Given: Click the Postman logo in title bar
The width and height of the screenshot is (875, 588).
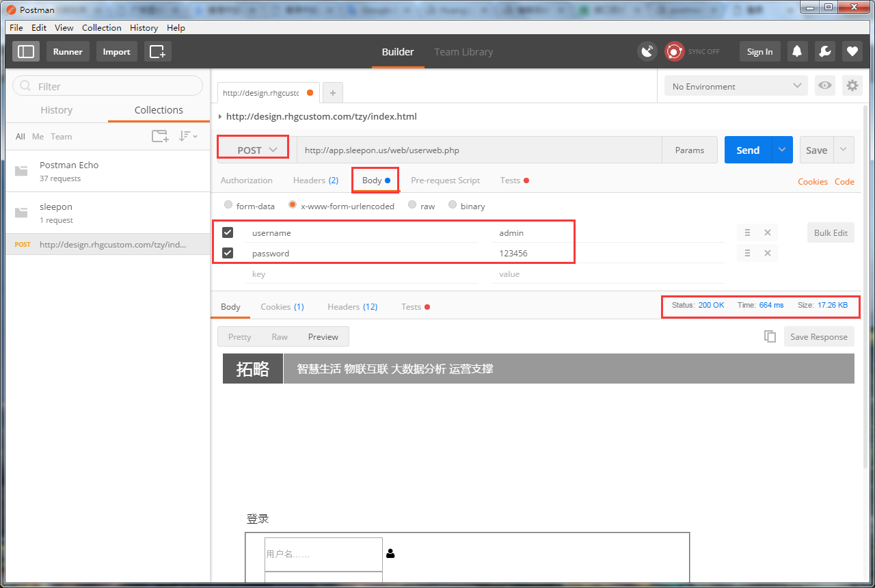Looking at the screenshot, I should [11, 10].
